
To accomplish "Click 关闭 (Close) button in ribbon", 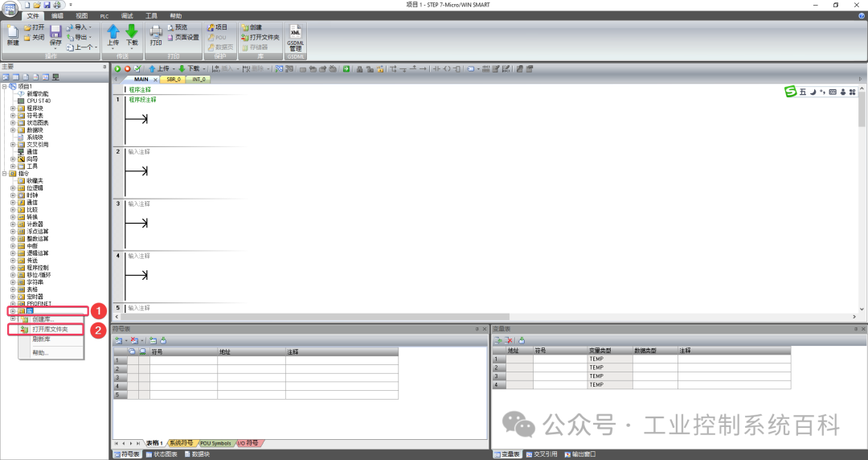I will click(x=35, y=37).
